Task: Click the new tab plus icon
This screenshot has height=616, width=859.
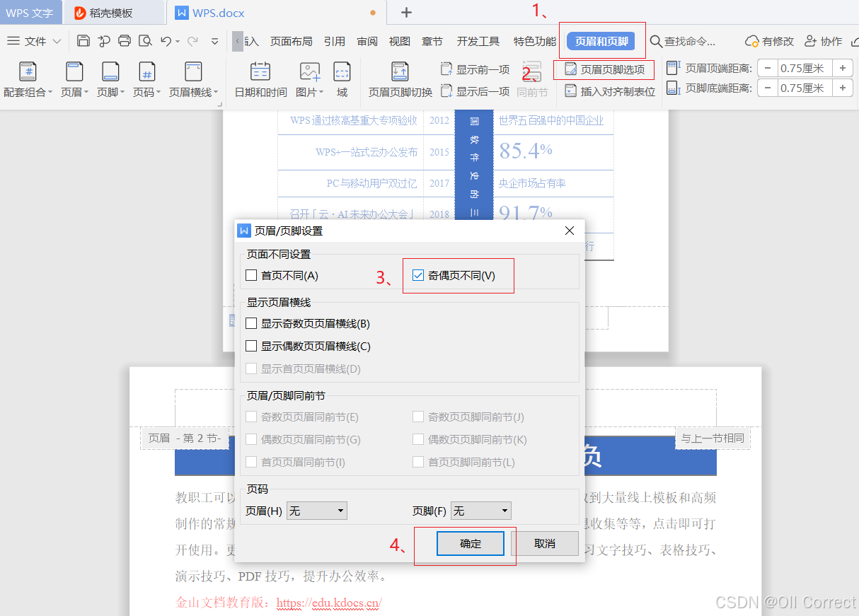Action: click(406, 12)
